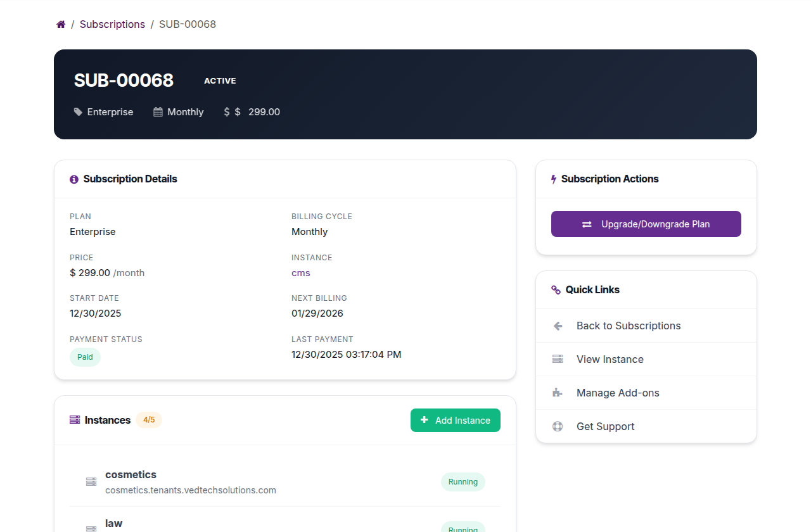
Task: Click the plus icon in Add Instance
Action: click(x=425, y=420)
